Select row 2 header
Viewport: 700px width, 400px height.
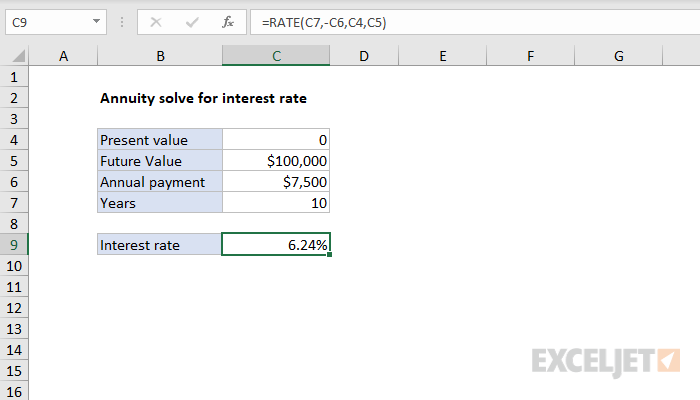[x=14, y=98]
